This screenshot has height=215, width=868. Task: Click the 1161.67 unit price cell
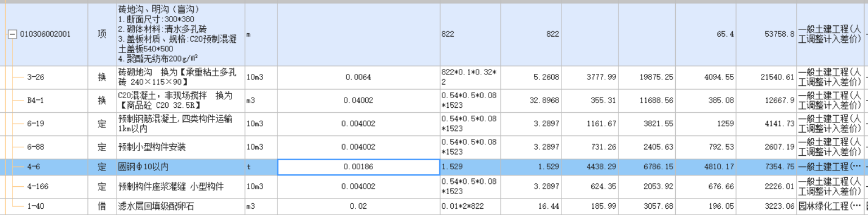click(x=590, y=124)
